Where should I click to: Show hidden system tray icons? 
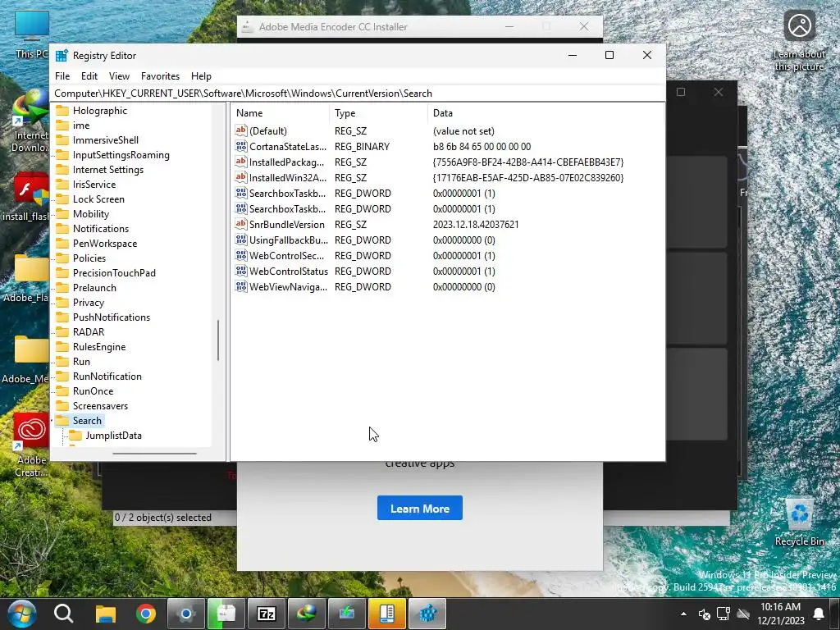(x=683, y=614)
